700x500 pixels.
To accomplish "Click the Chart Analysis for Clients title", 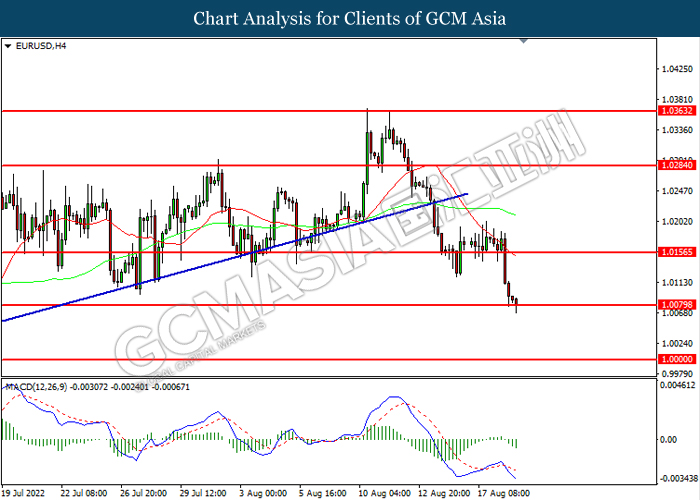I will pos(350,18).
